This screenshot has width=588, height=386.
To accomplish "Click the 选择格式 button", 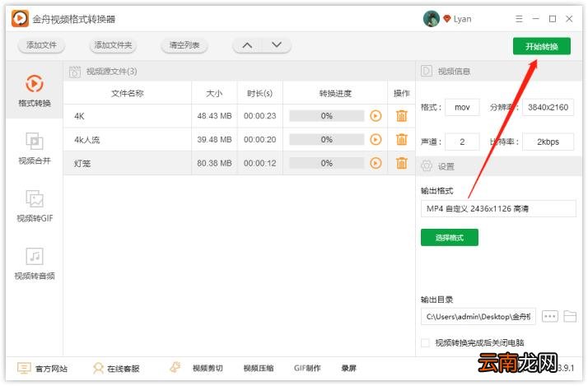I will [450, 238].
